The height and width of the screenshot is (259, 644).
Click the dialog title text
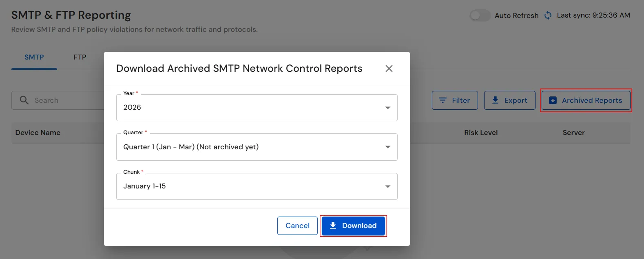pos(239,69)
